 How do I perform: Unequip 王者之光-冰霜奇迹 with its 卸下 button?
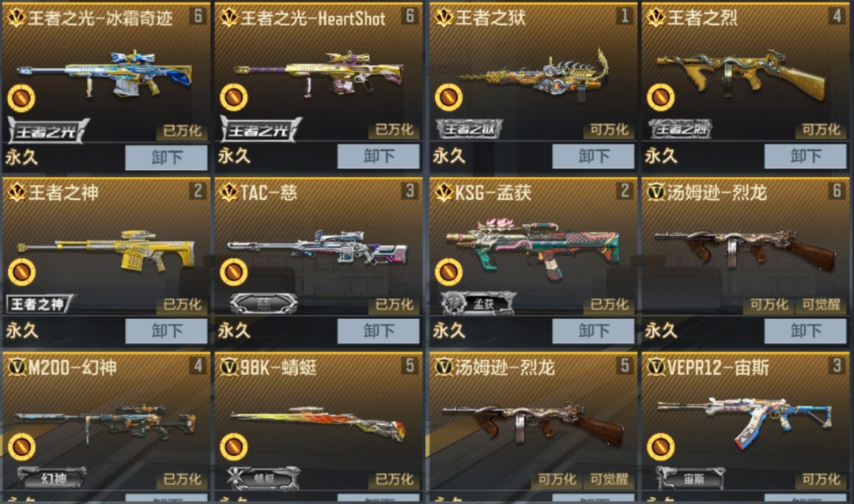tap(166, 157)
